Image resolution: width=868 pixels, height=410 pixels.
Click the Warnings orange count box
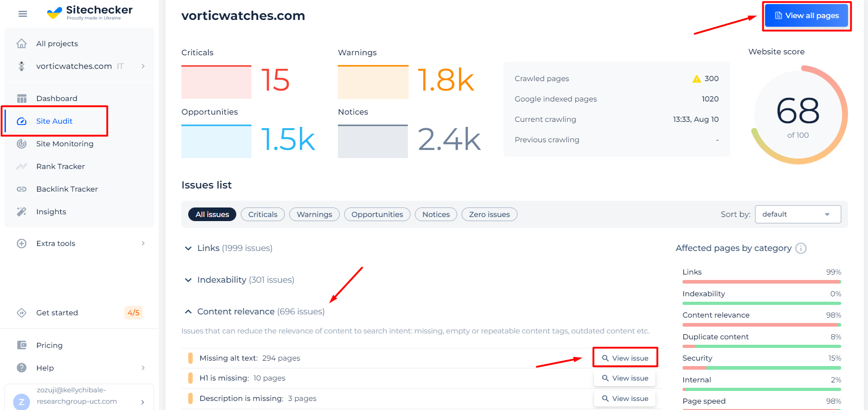point(373,82)
